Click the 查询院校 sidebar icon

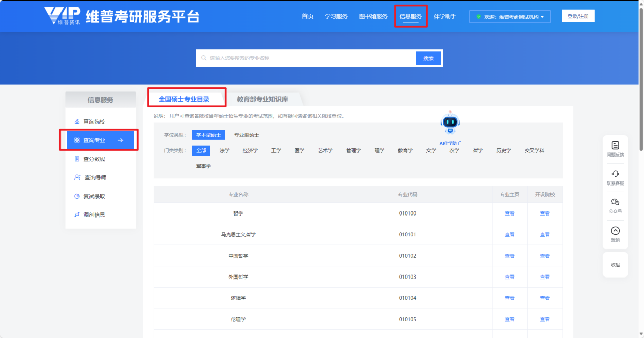(77, 121)
